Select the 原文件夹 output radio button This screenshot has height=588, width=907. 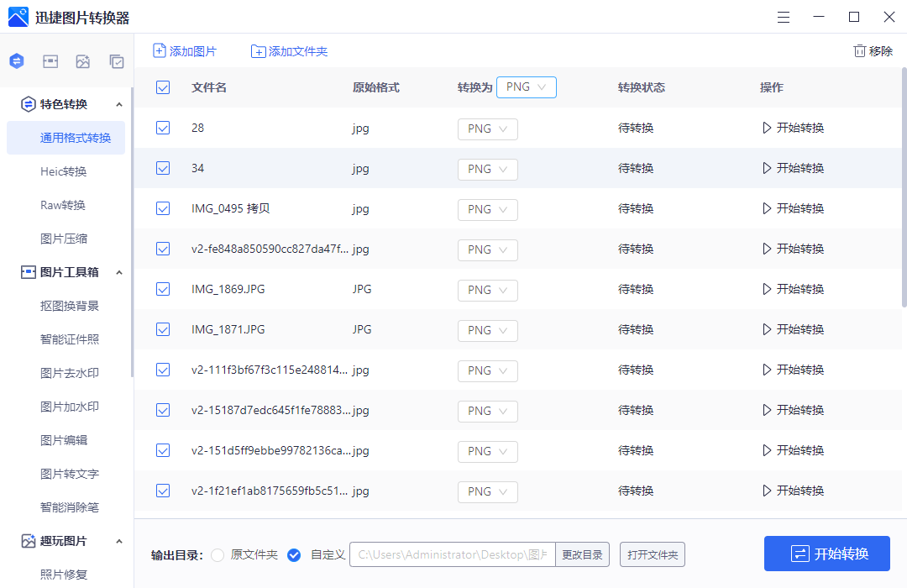[x=218, y=555]
